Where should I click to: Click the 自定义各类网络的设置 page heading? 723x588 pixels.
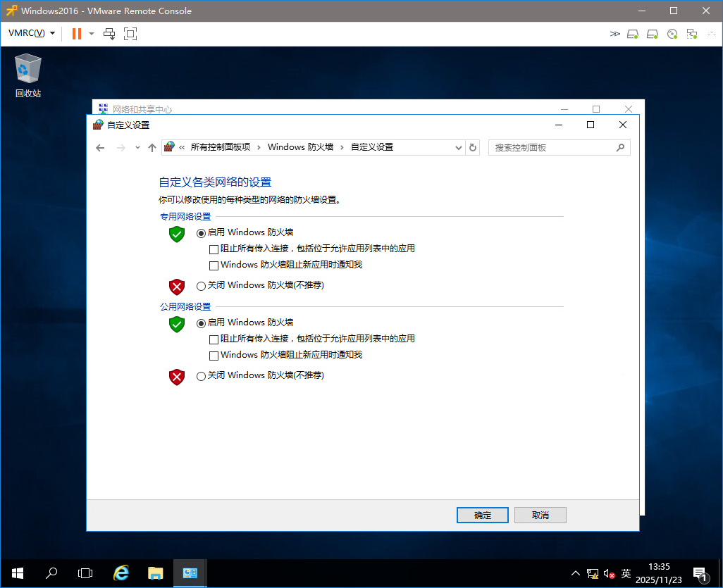tap(215, 182)
